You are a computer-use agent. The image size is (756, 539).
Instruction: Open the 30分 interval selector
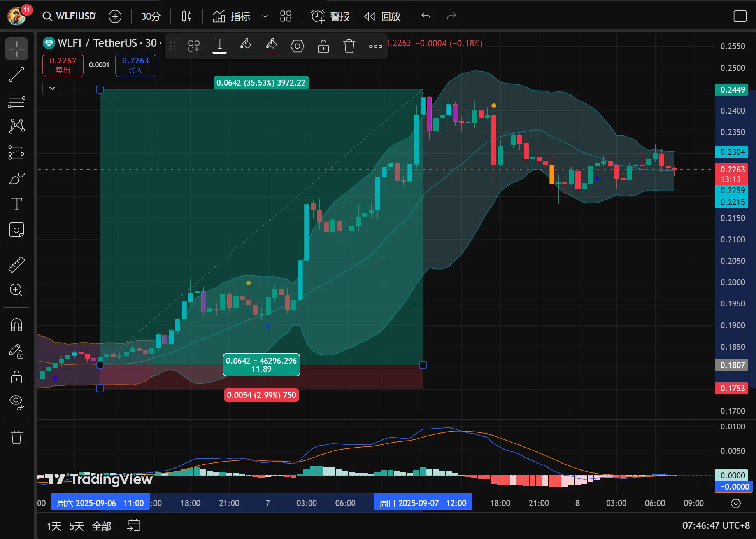[151, 16]
